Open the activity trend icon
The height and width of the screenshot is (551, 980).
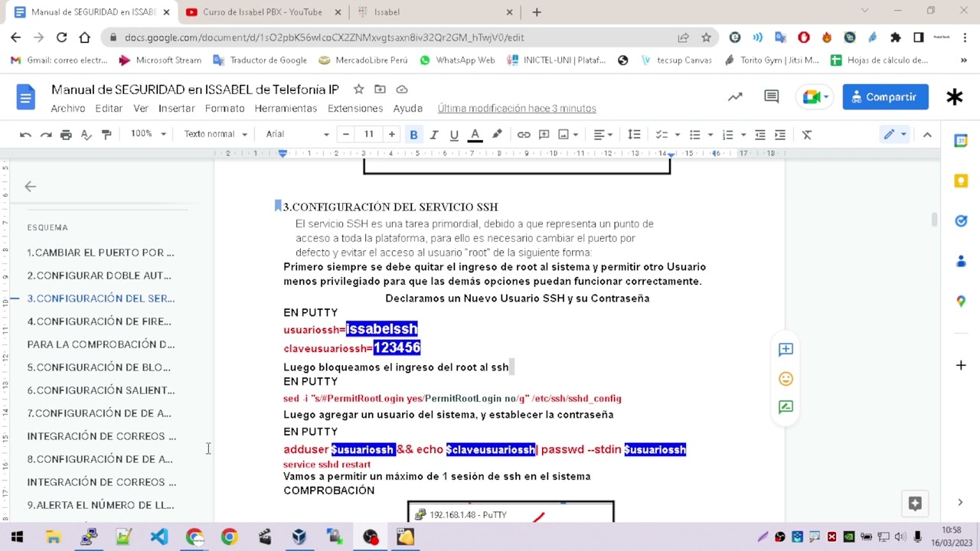click(735, 96)
